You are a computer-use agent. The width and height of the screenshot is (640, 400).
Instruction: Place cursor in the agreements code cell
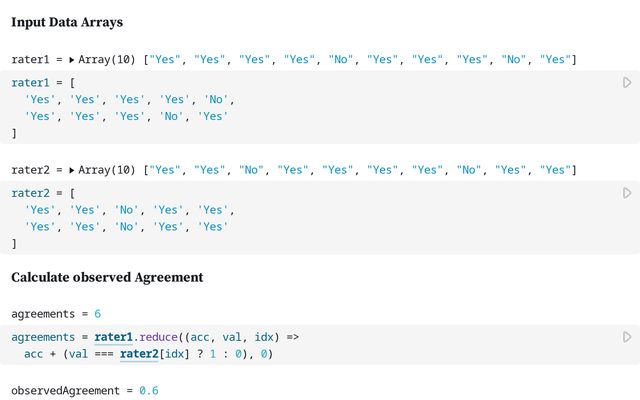tap(320, 345)
